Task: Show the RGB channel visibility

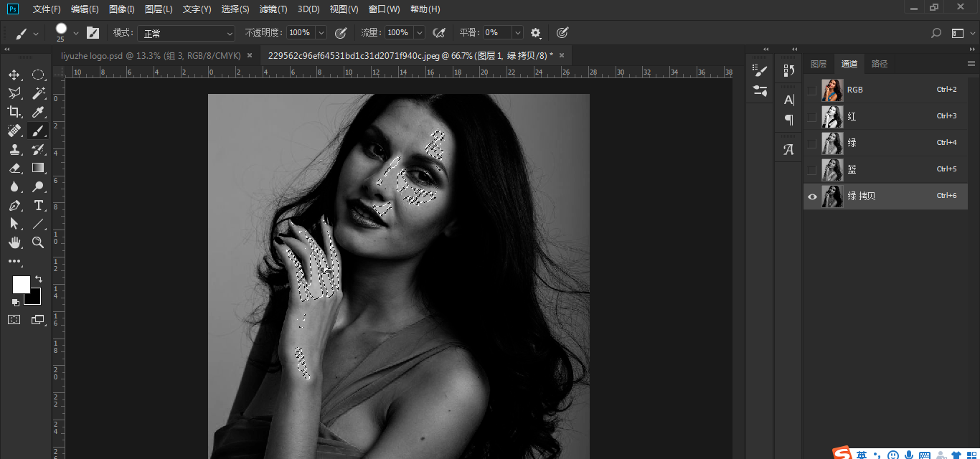Action: pos(812,90)
